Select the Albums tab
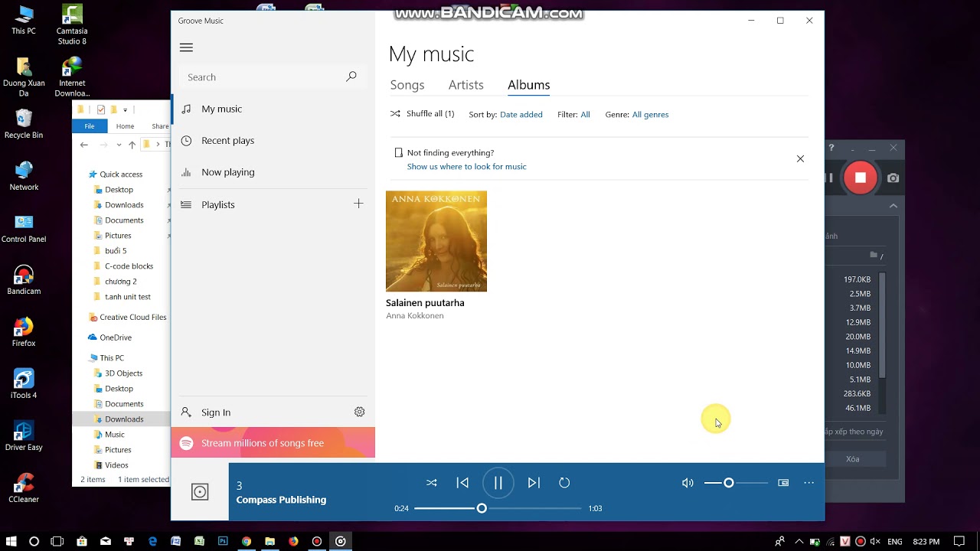The width and height of the screenshot is (980, 551). pos(528,85)
